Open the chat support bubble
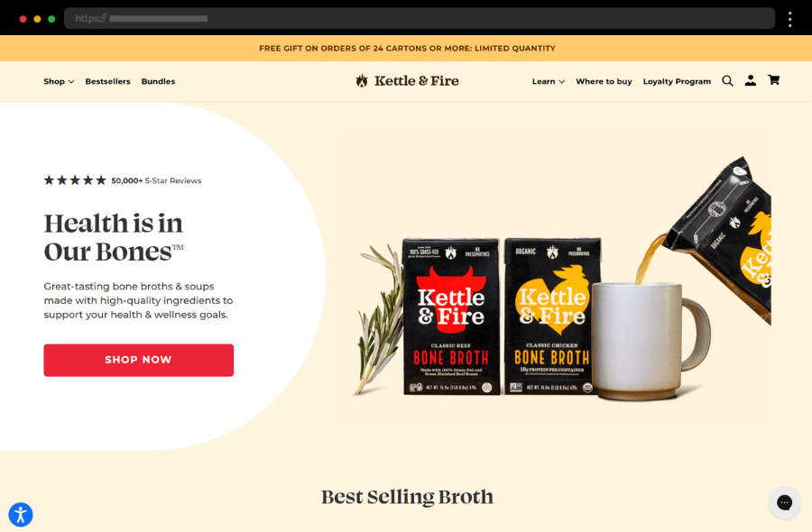This screenshot has width=812, height=532. click(x=785, y=502)
